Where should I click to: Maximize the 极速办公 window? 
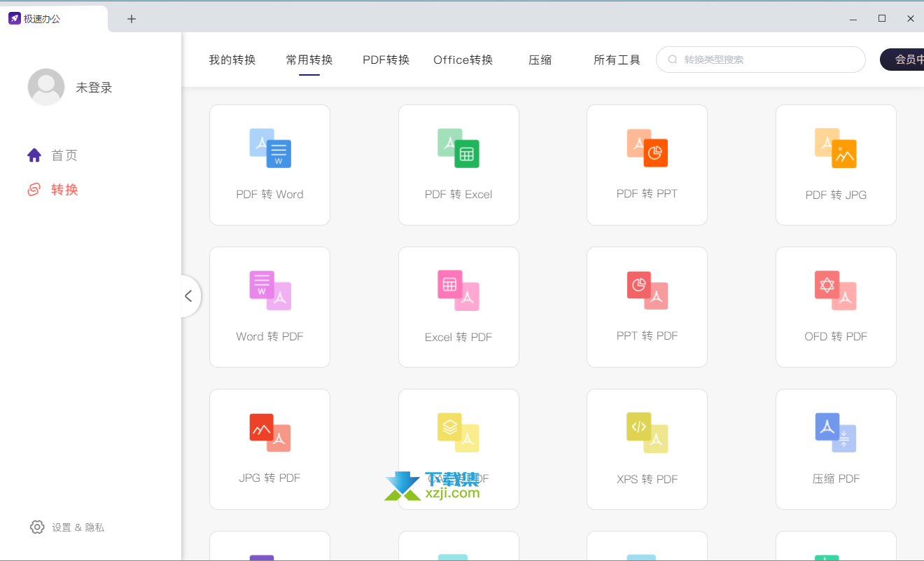pyautogui.click(x=882, y=19)
